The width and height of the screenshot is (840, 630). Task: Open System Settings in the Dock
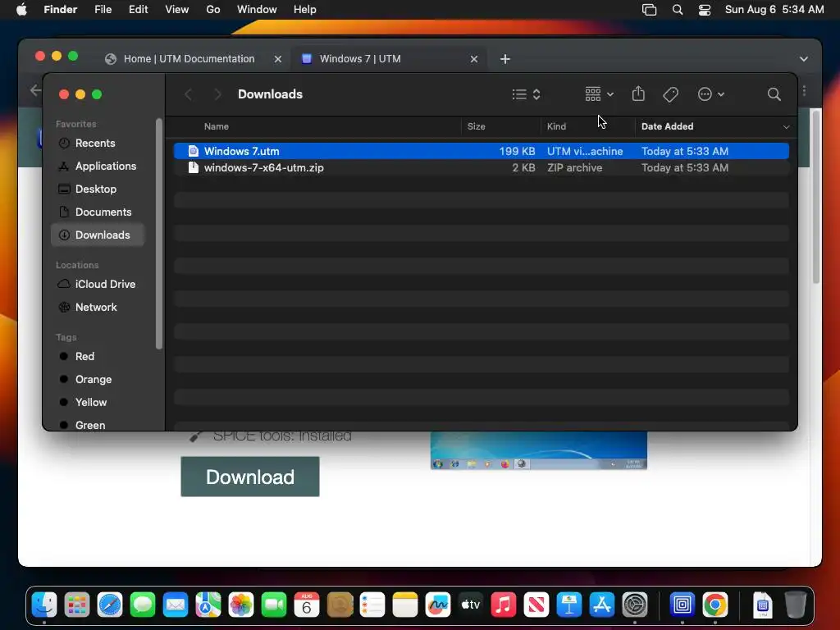click(635, 605)
